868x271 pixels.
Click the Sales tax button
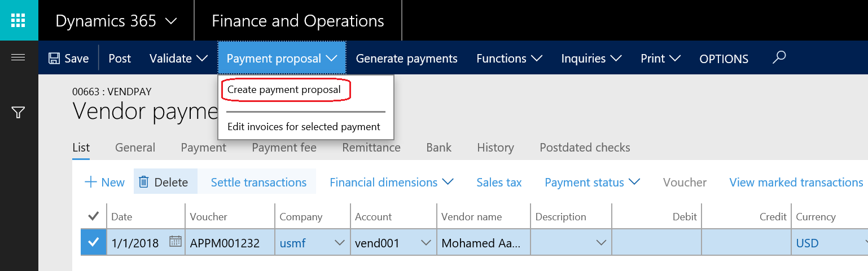coord(499,182)
